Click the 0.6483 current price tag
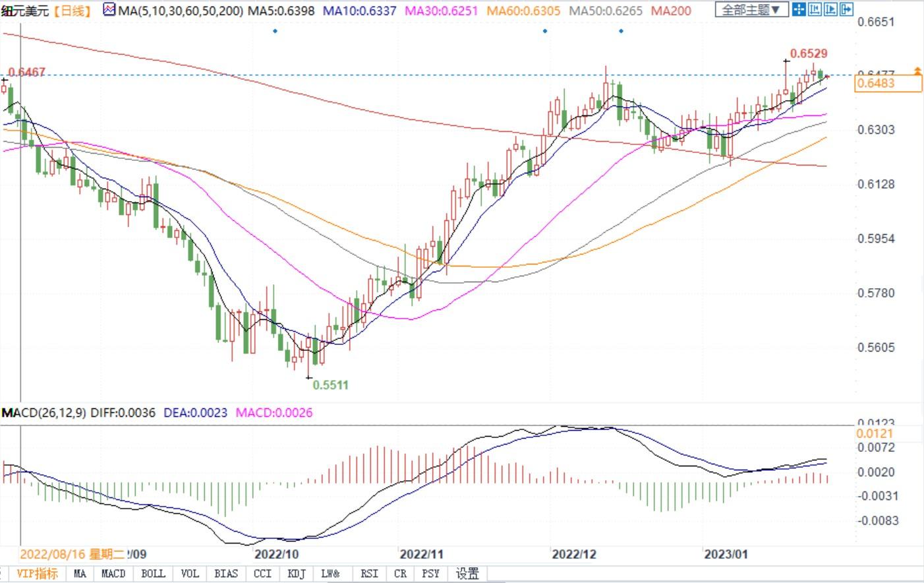 point(887,83)
